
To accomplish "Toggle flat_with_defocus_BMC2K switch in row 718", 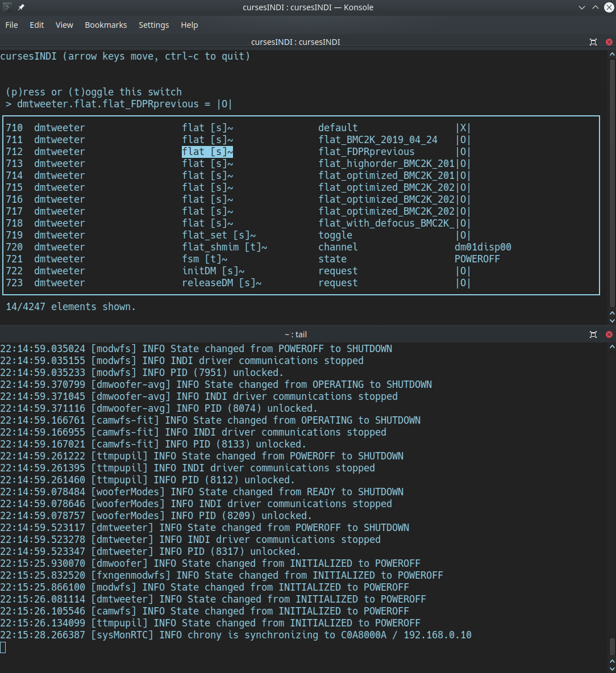I will point(463,224).
